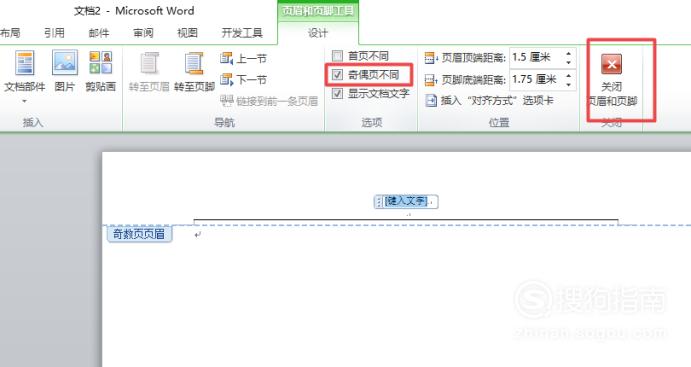
Task: Go to next section 下一节
Action: pyautogui.click(x=243, y=80)
